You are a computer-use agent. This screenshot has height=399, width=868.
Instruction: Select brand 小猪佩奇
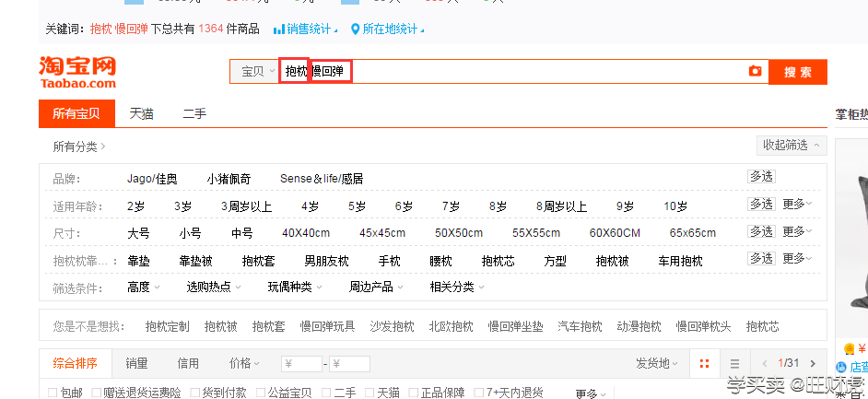click(x=229, y=179)
